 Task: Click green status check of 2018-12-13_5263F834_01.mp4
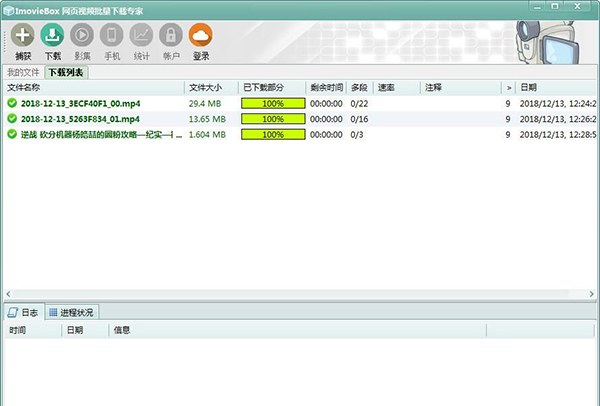[x=12, y=118]
